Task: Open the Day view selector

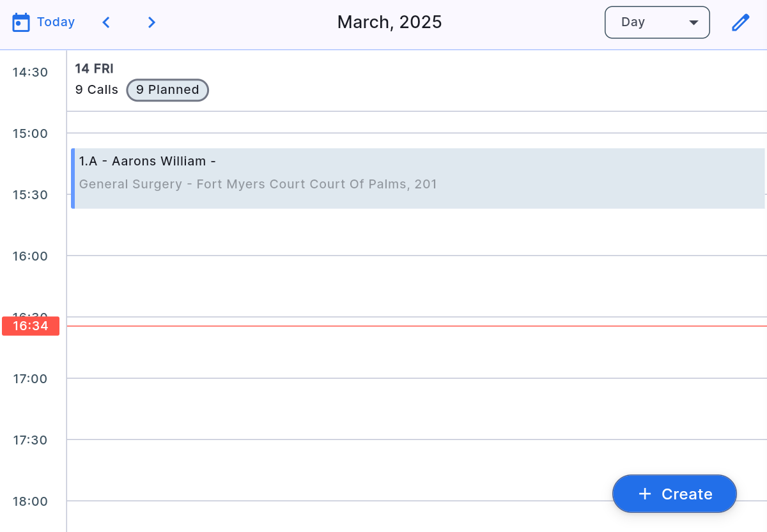Action: point(657,22)
